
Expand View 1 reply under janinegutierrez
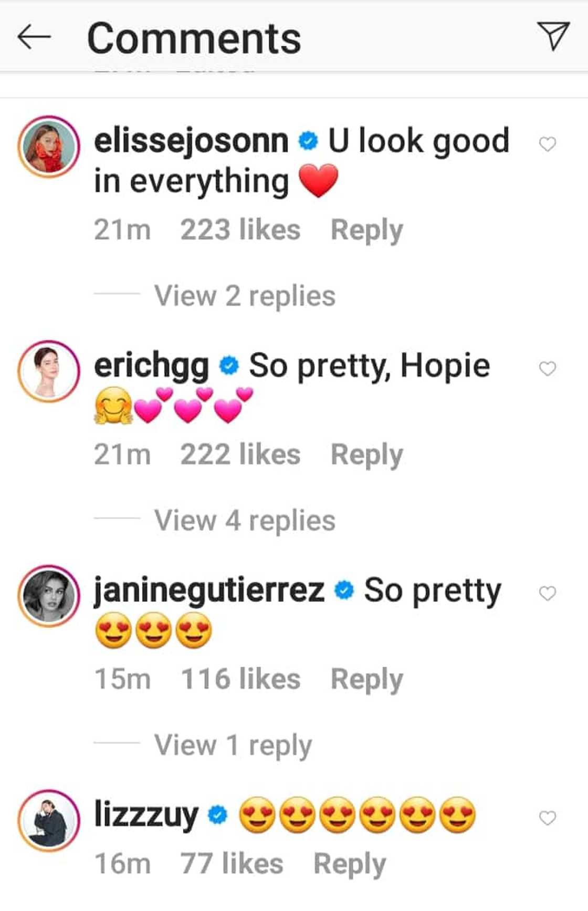click(x=233, y=745)
